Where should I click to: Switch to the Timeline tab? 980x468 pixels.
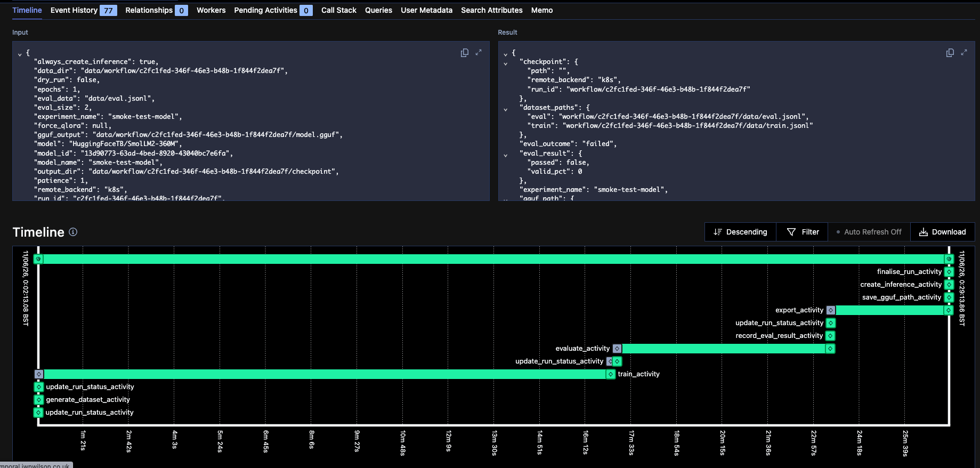pyautogui.click(x=27, y=10)
